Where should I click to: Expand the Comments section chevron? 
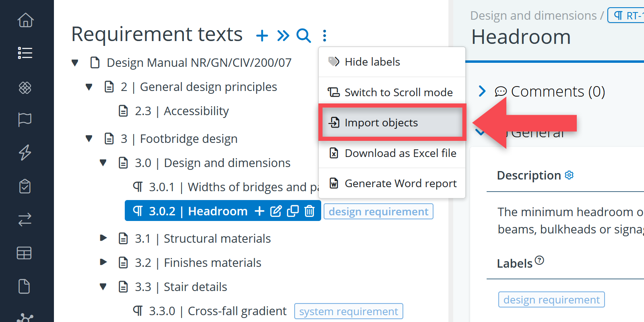pyautogui.click(x=482, y=91)
